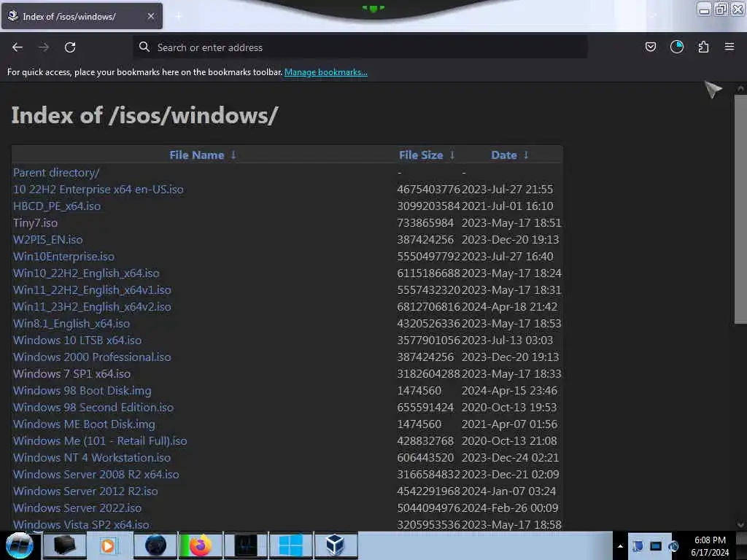Open Windows 10 LTSB x64.iso link

(77, 341)
